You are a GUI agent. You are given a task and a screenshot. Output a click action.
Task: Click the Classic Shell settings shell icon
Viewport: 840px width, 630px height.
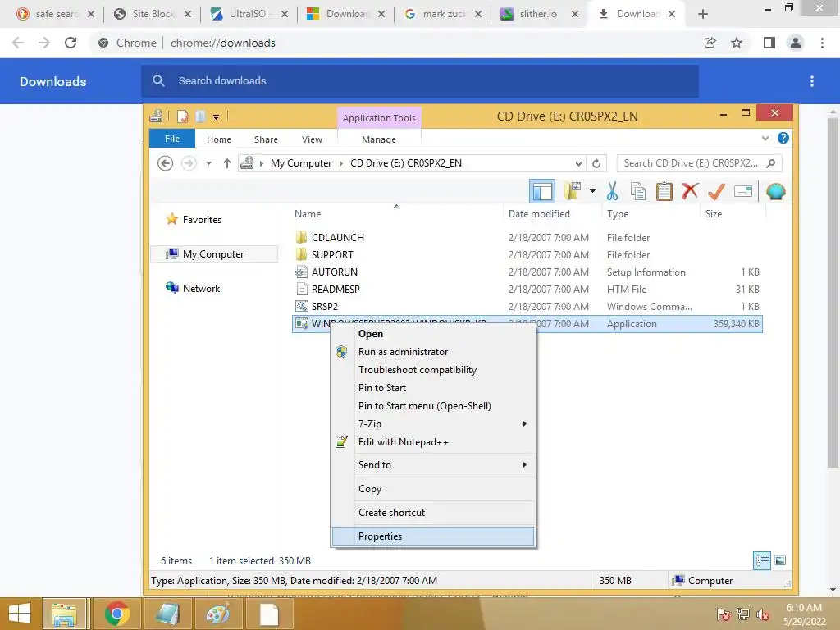tap(775, 191)
